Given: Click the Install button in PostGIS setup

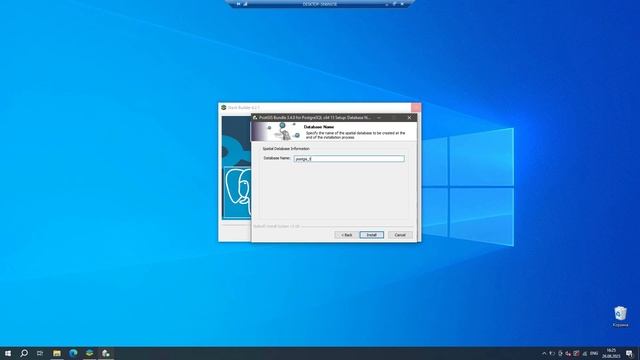Looking at the screenshot, I should click(x=371, y=235).
